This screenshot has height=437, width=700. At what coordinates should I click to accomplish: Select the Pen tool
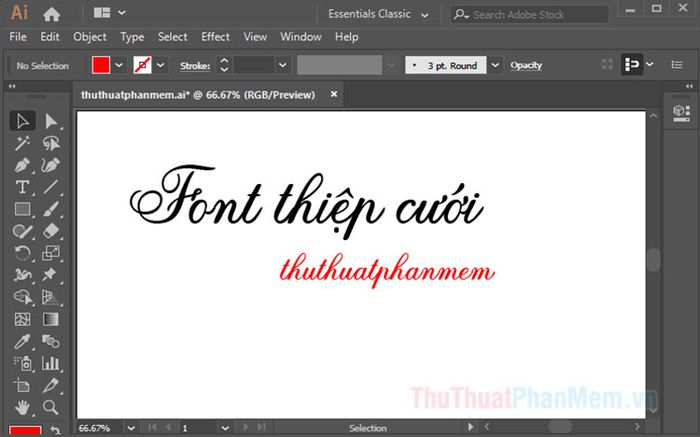point(22,165)
